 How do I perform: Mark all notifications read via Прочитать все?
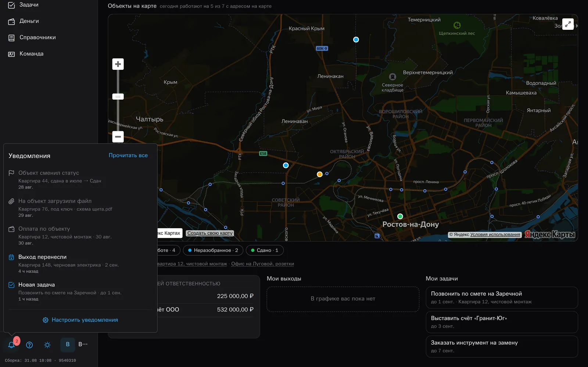click(x=128, y=155)
